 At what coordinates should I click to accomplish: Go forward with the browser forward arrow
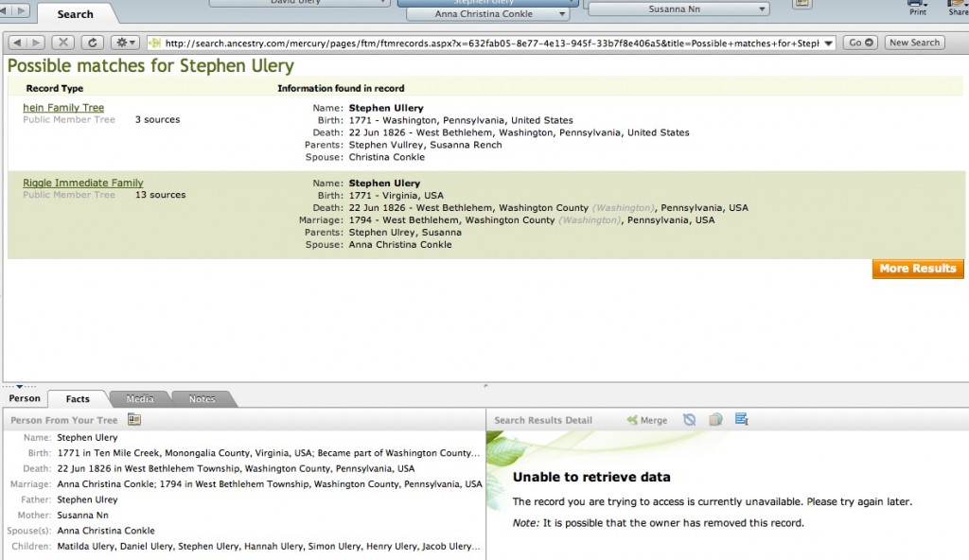pos(36,43)
